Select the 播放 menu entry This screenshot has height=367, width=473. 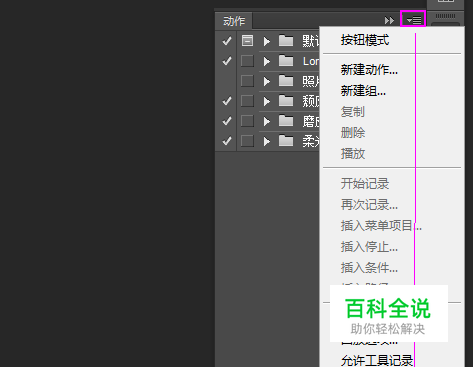click(353, 154)
